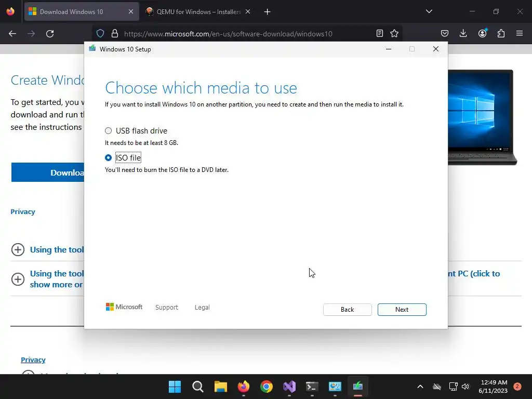Viewport: 532px width, 399px height.
Task: Open taskbar Search
Action: (x=197, y=387)
